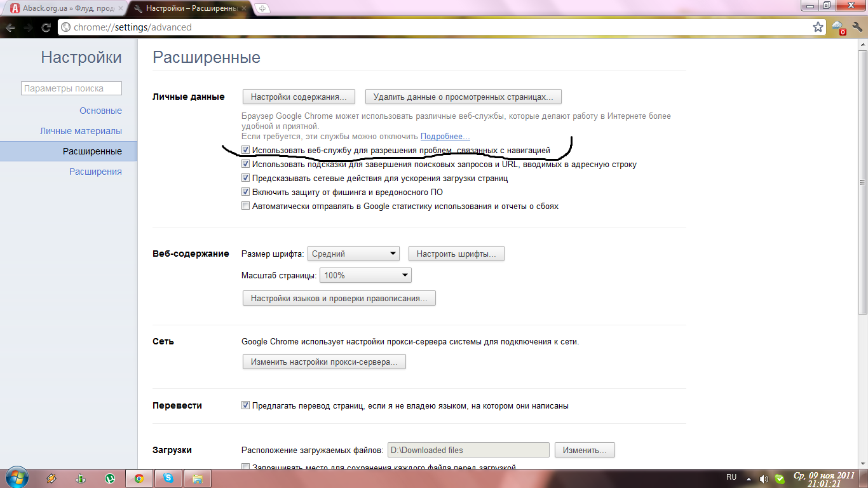Open the clock showing 21:01:21

(x=823, y=479)
